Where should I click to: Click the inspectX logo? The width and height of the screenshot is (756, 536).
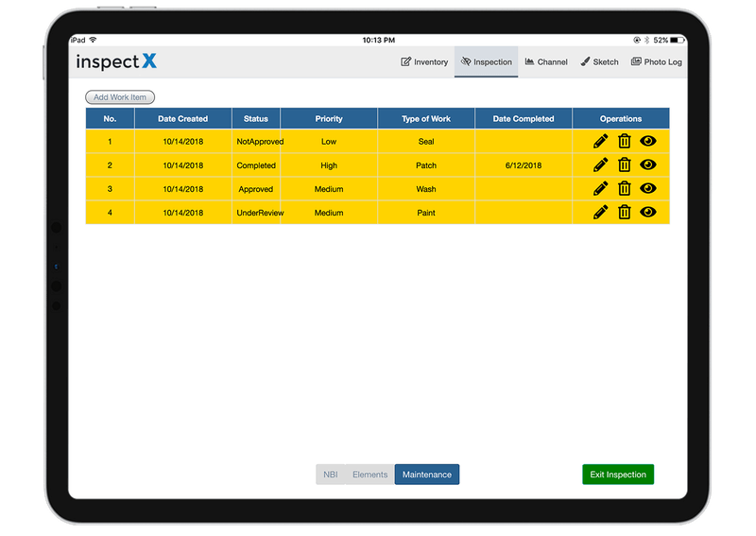pos(116,61)
